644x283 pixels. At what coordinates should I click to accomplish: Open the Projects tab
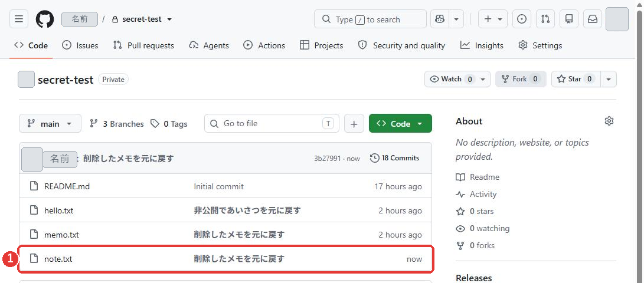322,45
